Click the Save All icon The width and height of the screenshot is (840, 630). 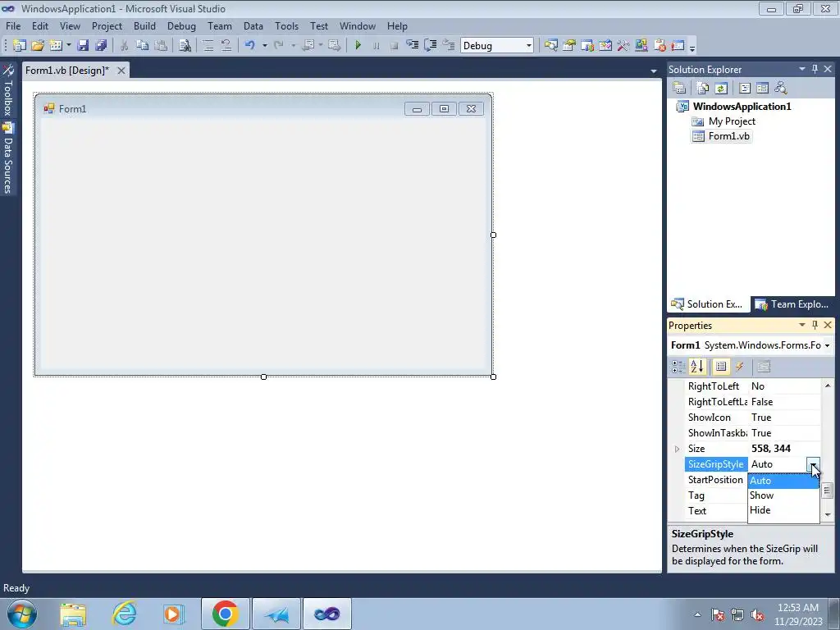pos(101,46)
